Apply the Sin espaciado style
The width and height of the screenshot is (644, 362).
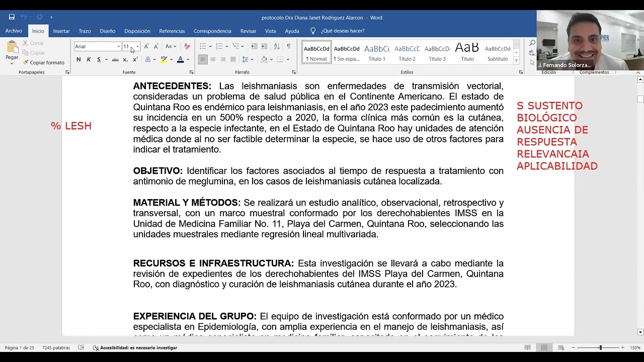coord(347,52)
